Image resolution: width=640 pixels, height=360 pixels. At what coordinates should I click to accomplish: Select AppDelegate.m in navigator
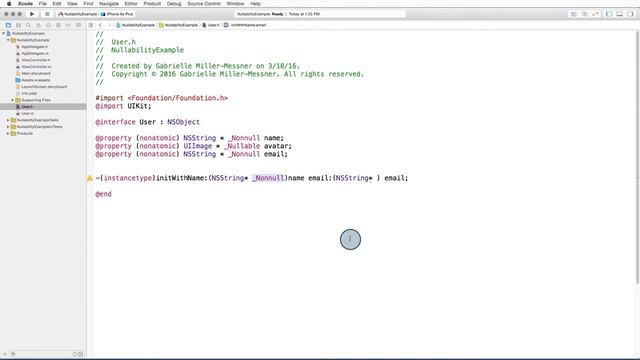pyautogui.click(x=35, y=53)
